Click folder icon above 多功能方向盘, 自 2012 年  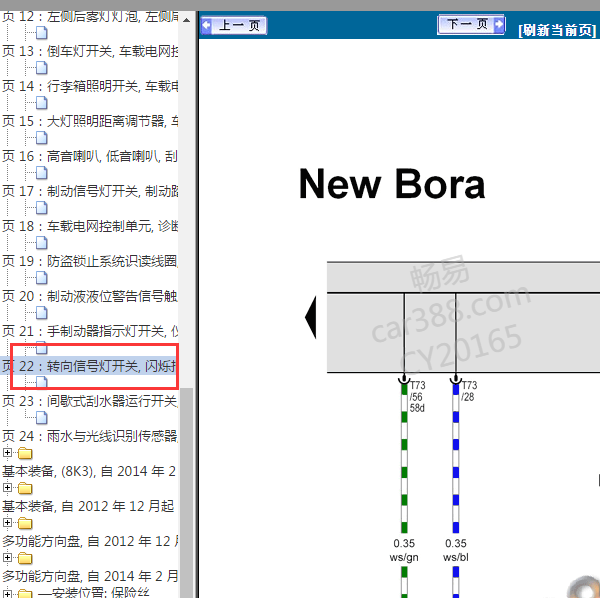(25, 523)
